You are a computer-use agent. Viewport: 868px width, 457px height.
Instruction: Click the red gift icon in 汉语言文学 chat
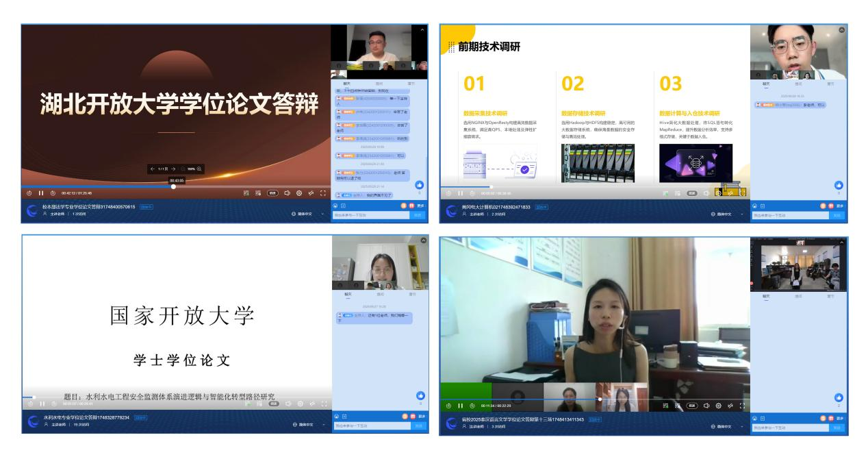[x=832, y=417]
